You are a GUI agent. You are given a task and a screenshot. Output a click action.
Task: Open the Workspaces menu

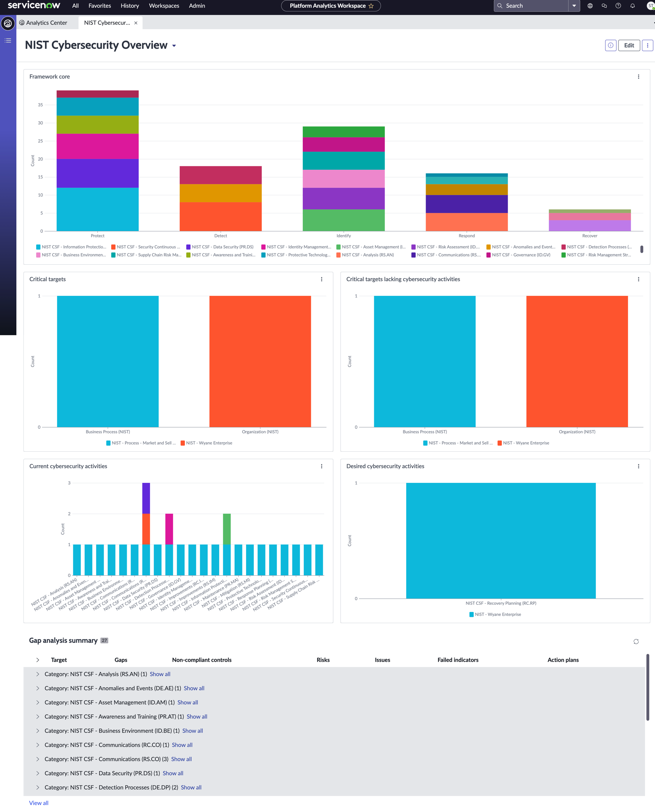click(164, 6)
